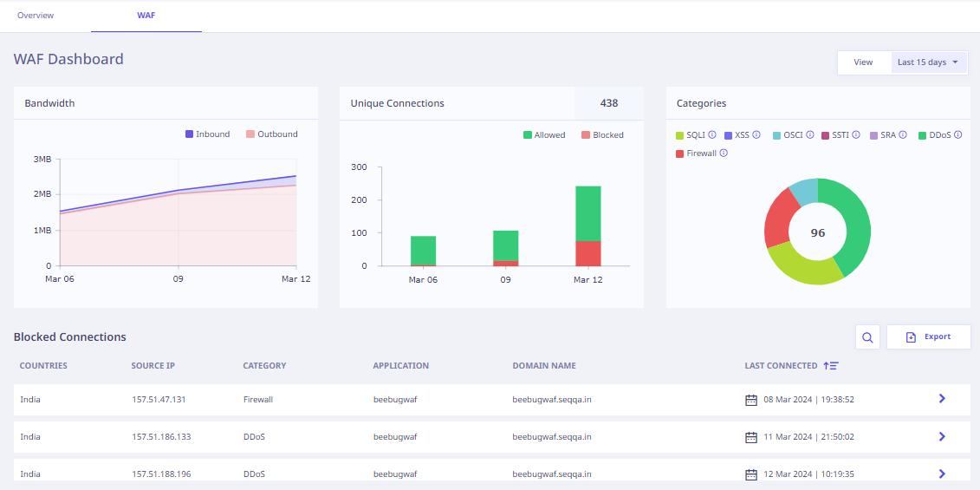Open info icon next to SRA category
The height and width of the screenshot is (490, 980).
pos(903,134)
